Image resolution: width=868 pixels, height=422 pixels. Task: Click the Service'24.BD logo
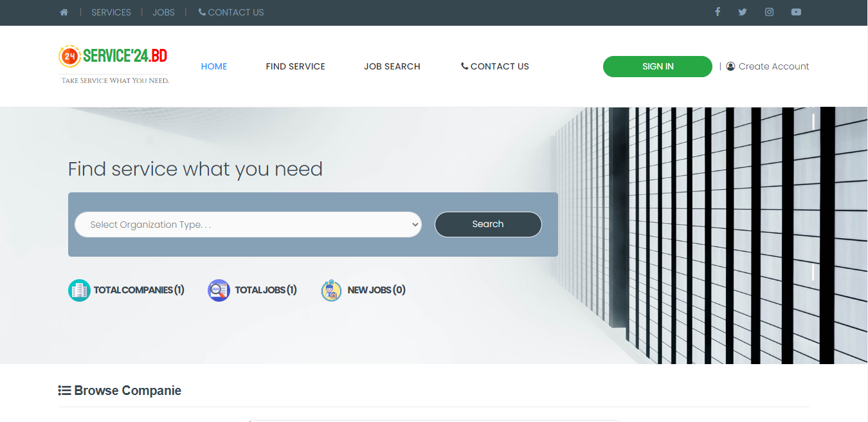(114, 65)
